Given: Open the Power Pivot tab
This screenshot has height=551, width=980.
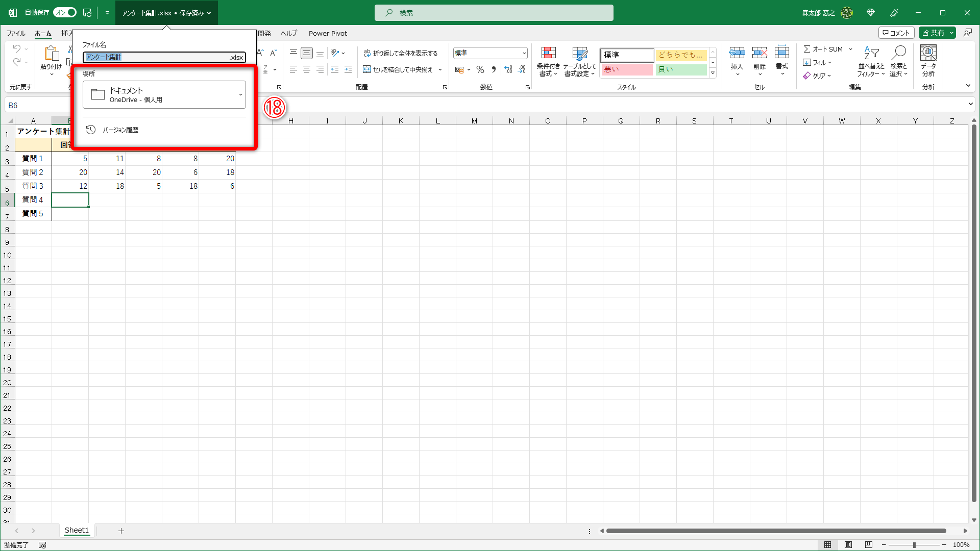Looking at the screenshot, I should click(x=328, y=33).
